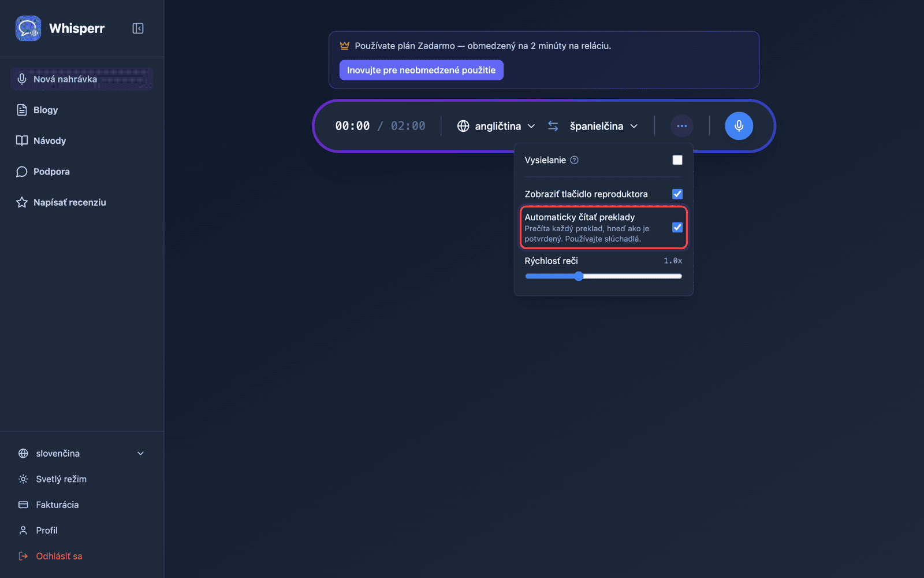The width and height of the screenshot is (924, 578).
Task: Click the person icon beside Profil
Action: tap(23, 530)
